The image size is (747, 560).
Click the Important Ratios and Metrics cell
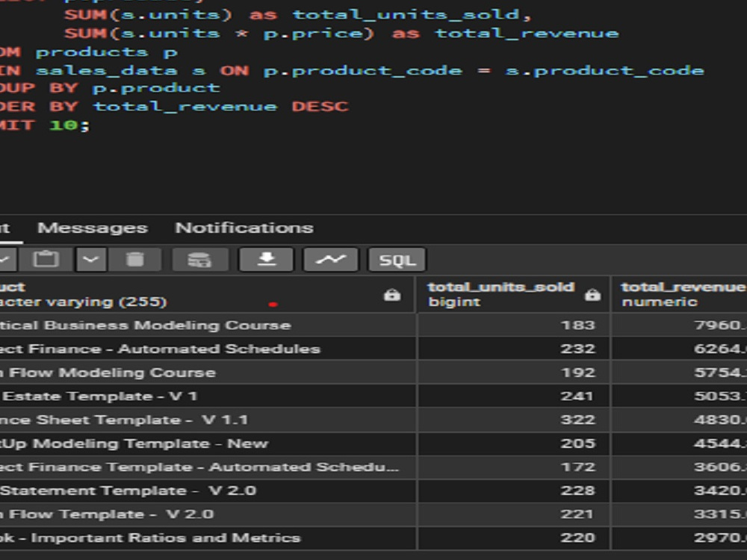tap(207, 538)
